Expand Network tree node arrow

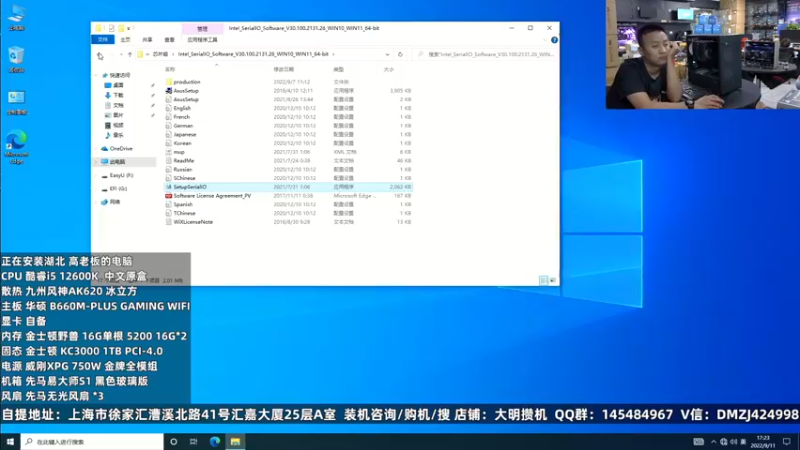click(x=96, y=202)
